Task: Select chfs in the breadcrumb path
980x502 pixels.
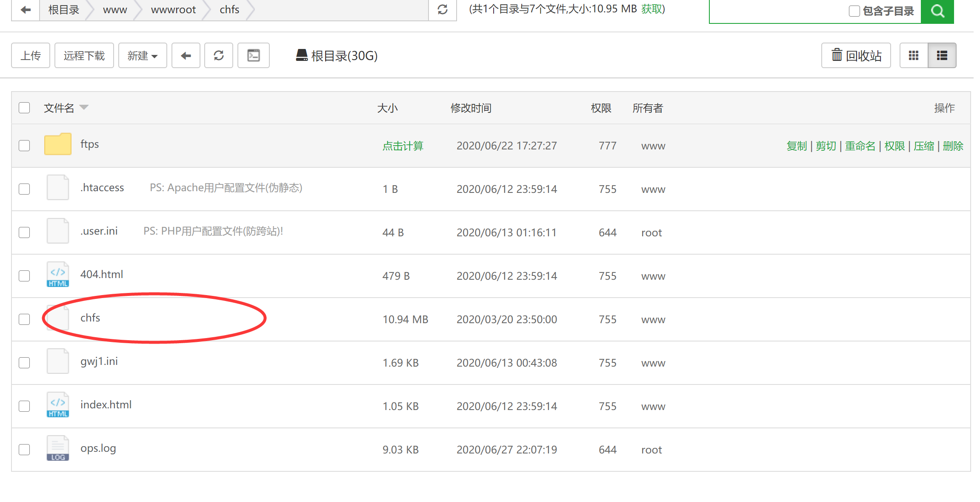Action: coord(229,9)
